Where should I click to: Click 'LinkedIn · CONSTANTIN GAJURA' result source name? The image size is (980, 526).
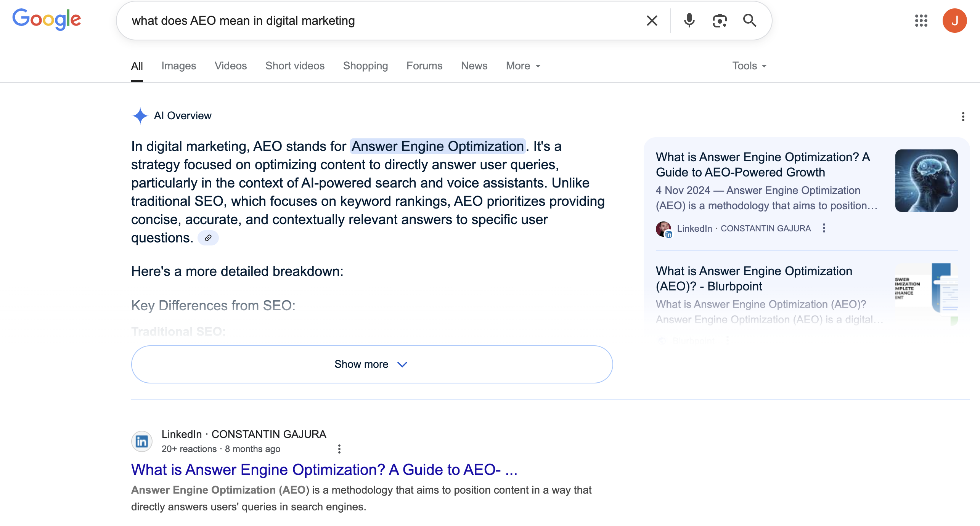(244, 434)
